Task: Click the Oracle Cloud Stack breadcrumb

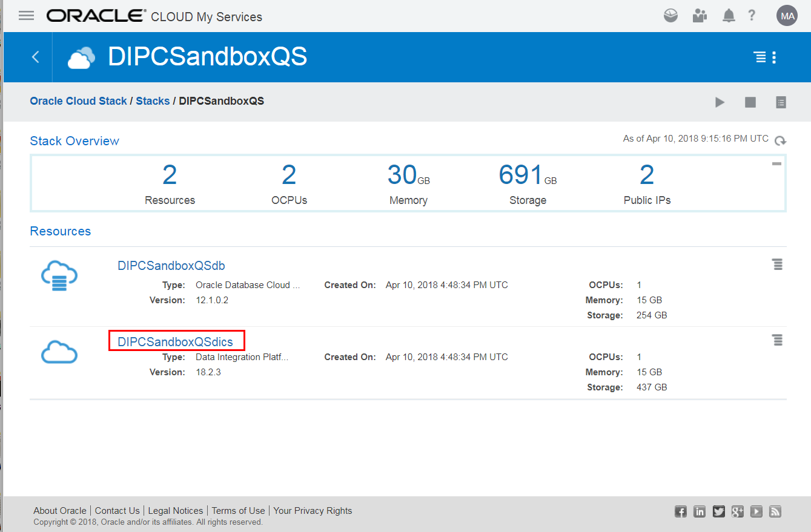Action: (78, 101)
